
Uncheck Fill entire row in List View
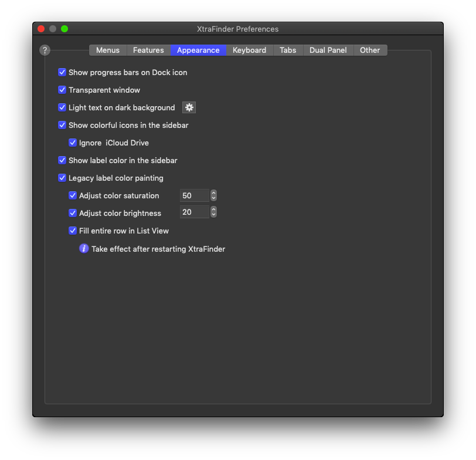(73, 231)
